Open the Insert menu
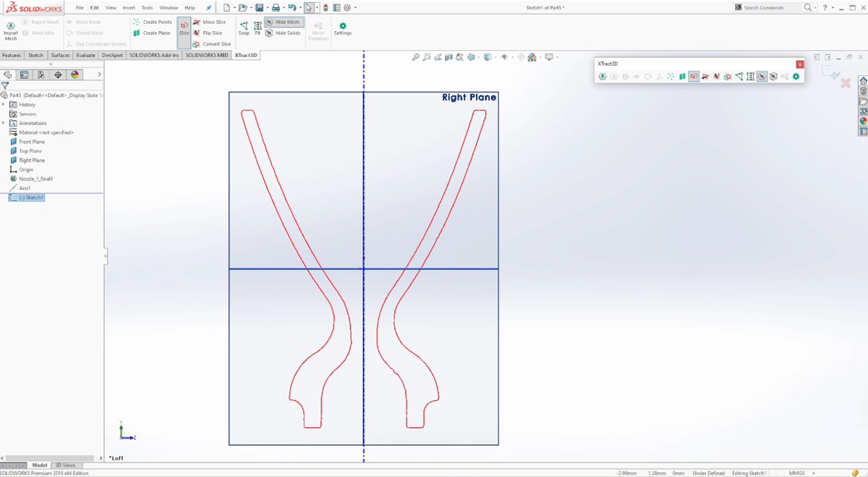The width and height of the screenshot is (868, 477). coord(129,7)
